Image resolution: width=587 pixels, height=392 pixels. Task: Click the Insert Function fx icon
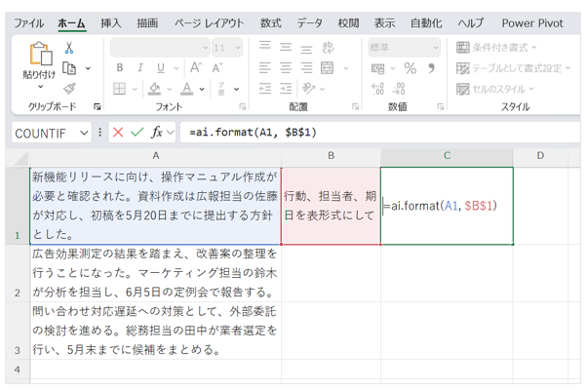pos(157,133)
